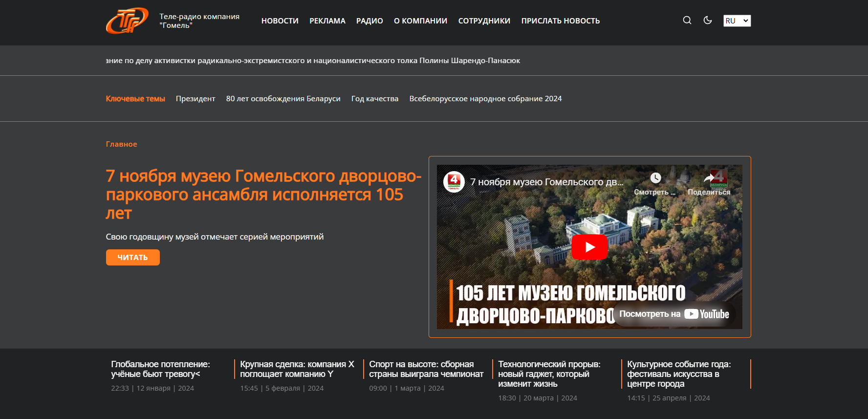Open the global warming news article

click(x=160, y=369)
